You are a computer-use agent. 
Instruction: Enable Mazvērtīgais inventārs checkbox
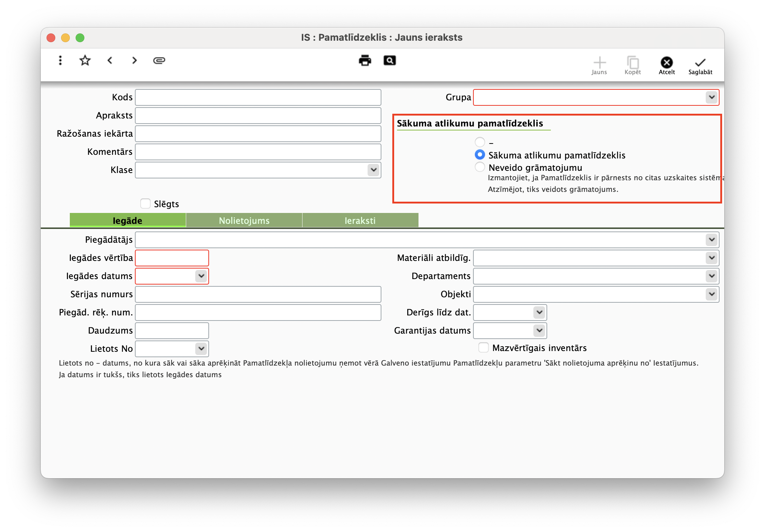point(484,347)
